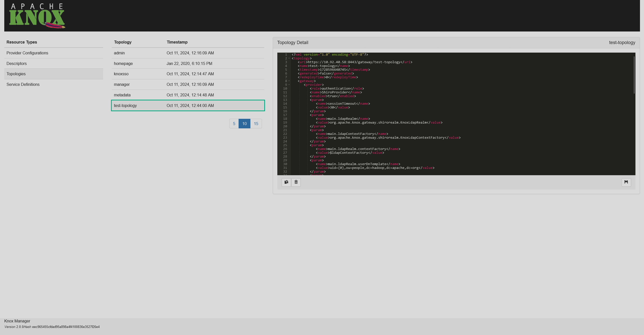Select page size 10 button
Image resolution: width=644 pixels, height=335 pixels.
point(244,124)
